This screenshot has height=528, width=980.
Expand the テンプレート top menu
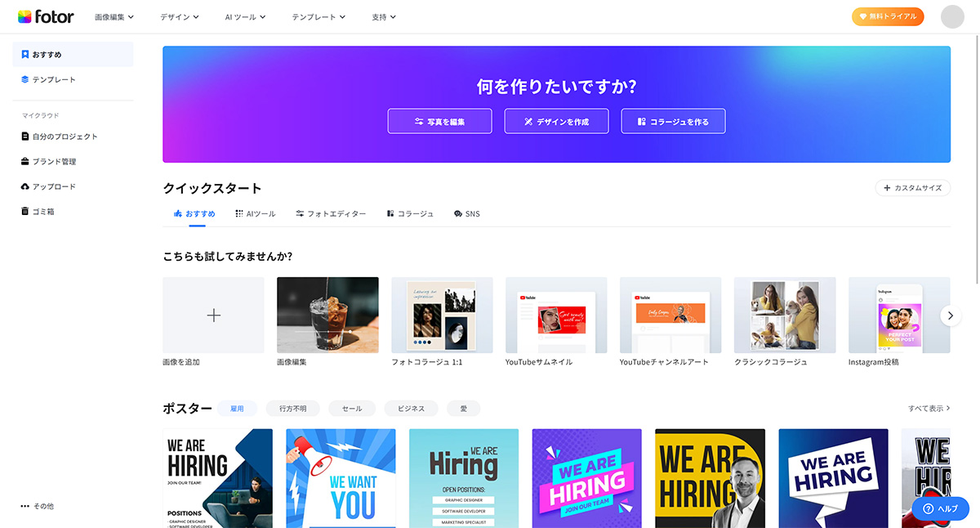coord(318,16)
